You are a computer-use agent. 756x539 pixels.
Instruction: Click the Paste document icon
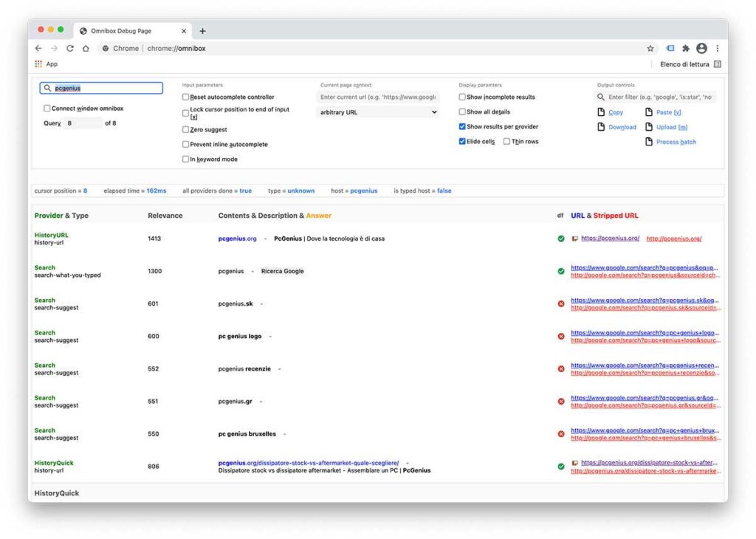click(649, 111)
